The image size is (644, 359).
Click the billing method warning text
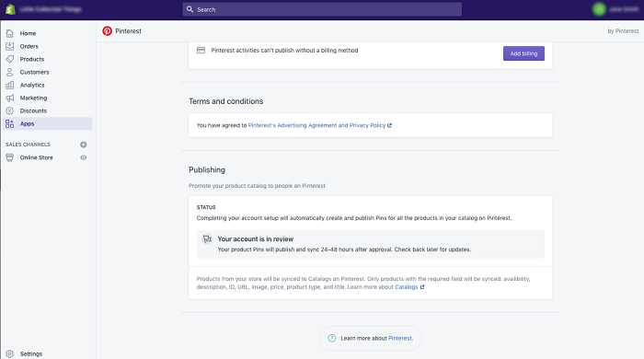284,50
